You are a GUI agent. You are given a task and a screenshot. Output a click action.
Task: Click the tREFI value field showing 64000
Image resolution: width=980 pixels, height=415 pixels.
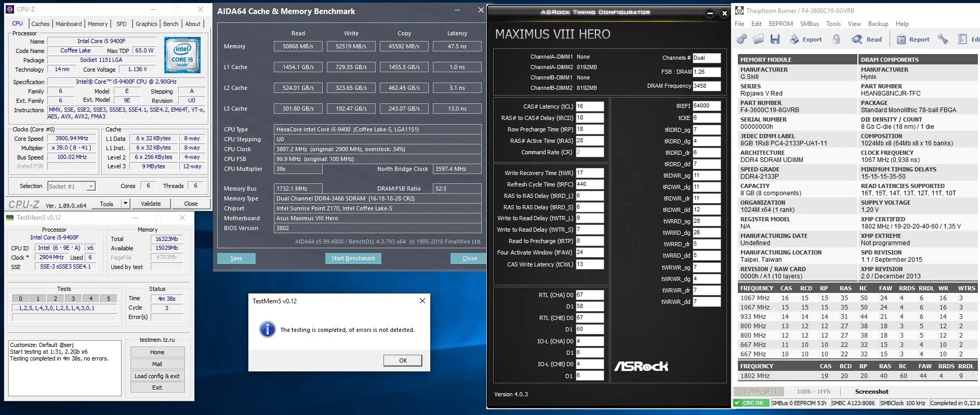tap(707, 105)
